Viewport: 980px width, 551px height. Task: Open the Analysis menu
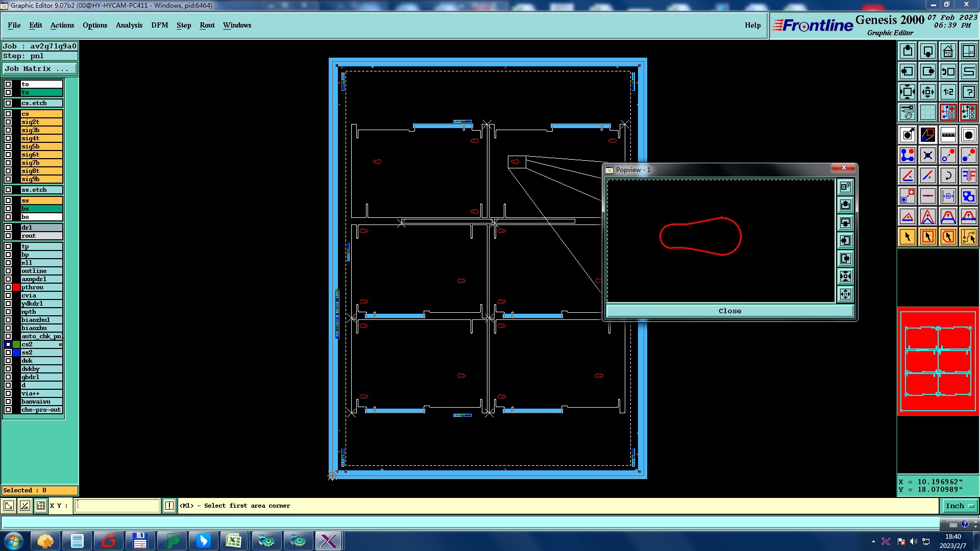pos(129,25)
